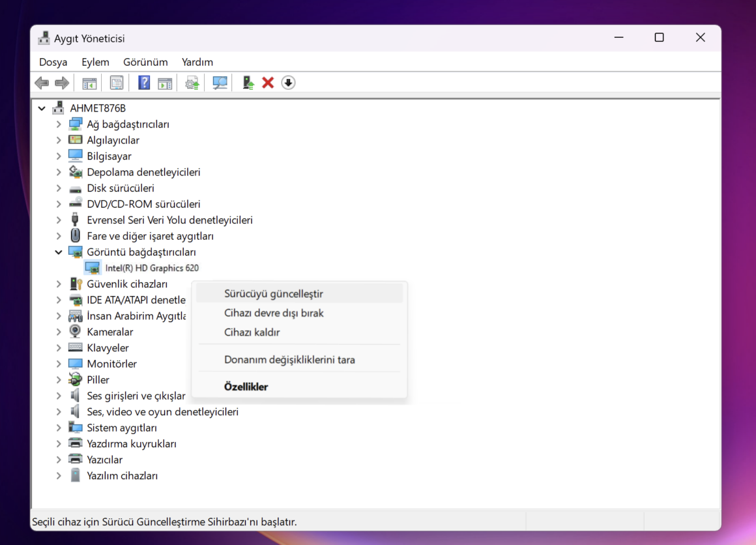Open the Dosya menu
Image resolution: width=756 pixels, height=545 pixels.
click(x=53, y=62)
